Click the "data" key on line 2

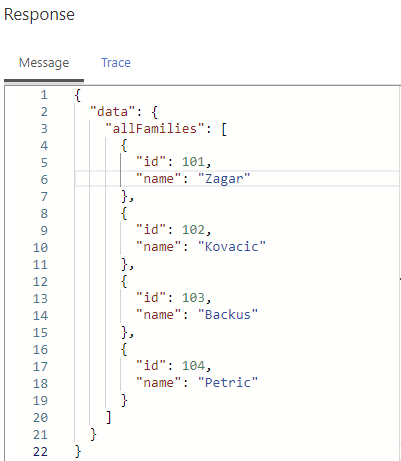[x=113, y=112]
